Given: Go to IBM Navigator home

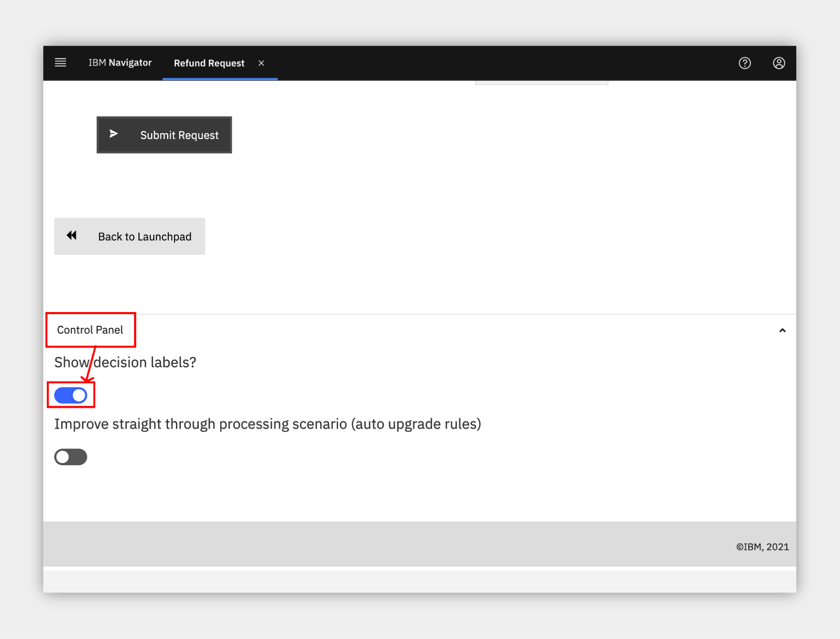Looking at the screenshot, I should click(120, 63).
